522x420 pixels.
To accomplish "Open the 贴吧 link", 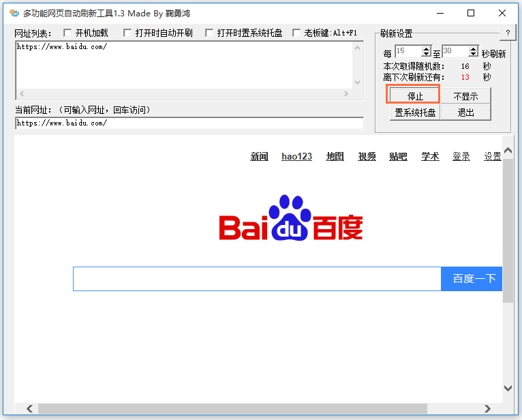I will pos(398,156).
